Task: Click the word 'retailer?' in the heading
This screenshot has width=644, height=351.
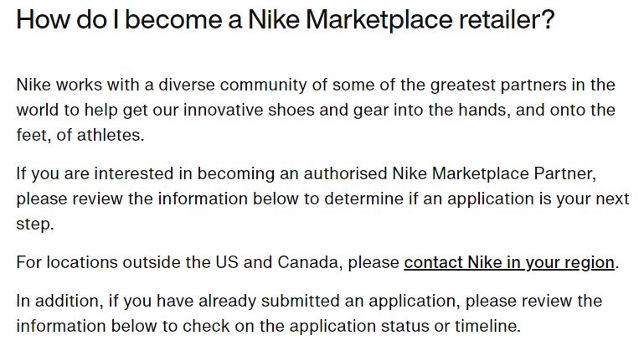Action: pos(507,19)
